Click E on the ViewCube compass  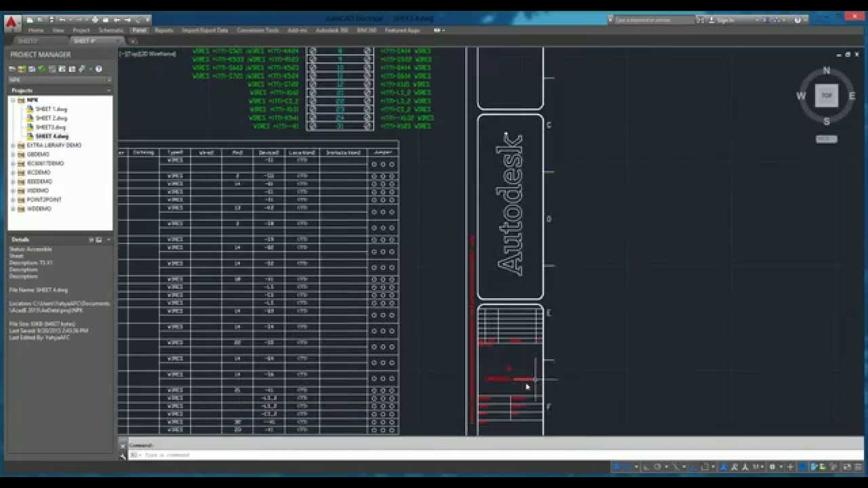pyautogui.click(x=852, y=96)
